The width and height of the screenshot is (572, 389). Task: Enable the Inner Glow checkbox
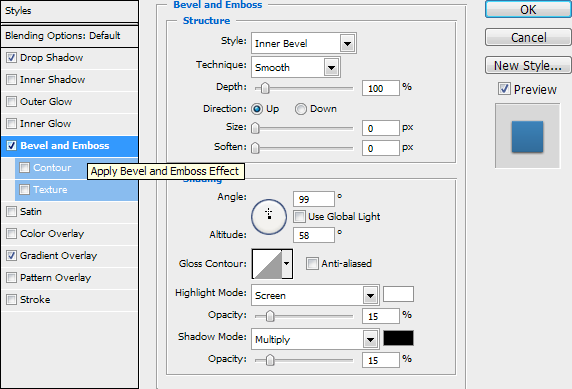click(x=11, y=124)
